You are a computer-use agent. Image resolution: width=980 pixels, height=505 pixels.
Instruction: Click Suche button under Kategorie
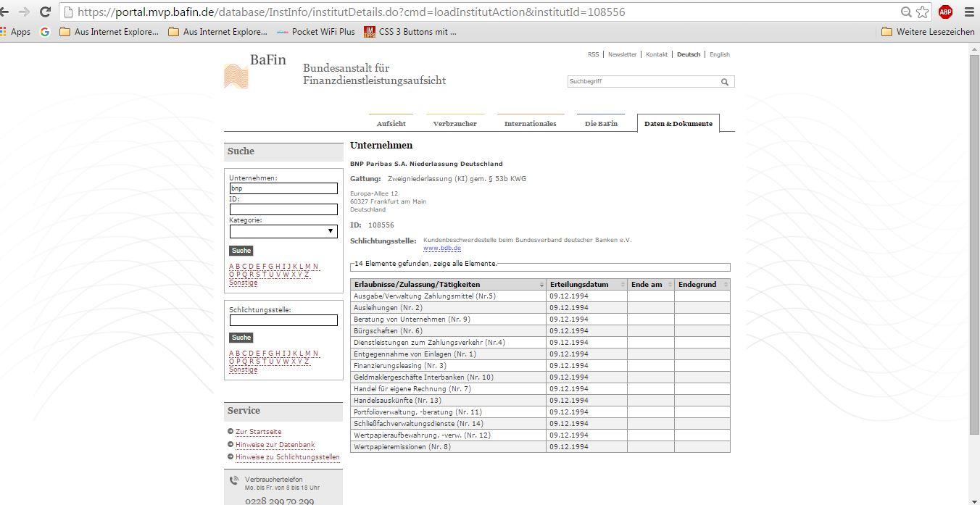pos(241,251)
